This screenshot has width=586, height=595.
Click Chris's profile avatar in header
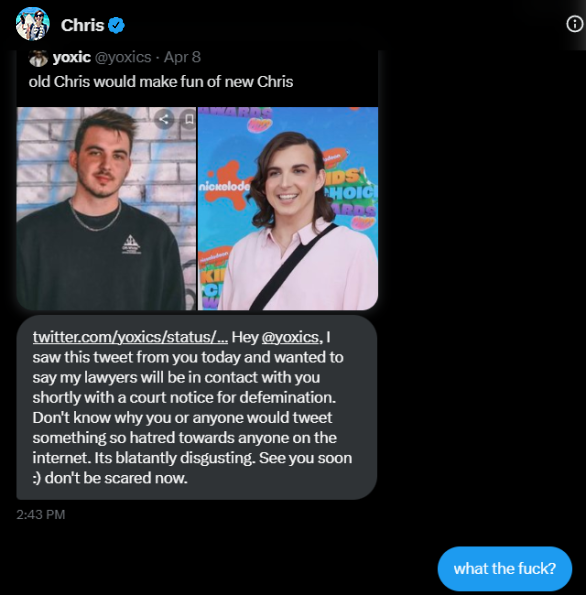click(33, 24)
